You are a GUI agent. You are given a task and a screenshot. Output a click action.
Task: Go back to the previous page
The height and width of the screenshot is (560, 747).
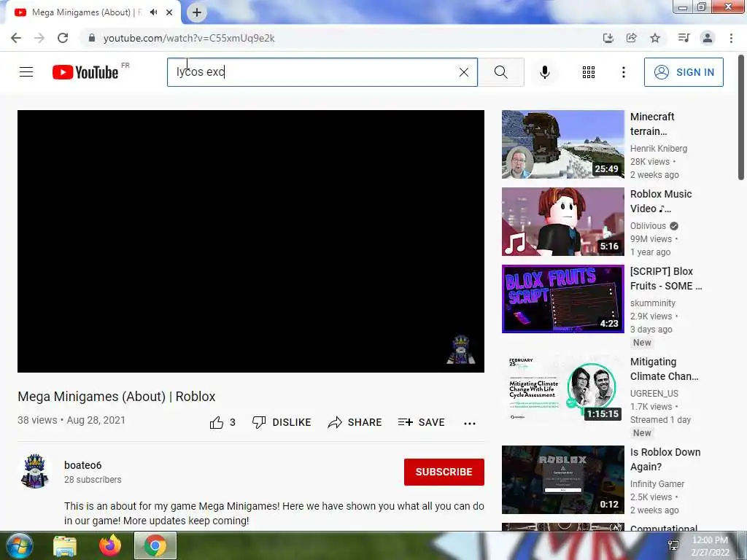coord(16,38)
